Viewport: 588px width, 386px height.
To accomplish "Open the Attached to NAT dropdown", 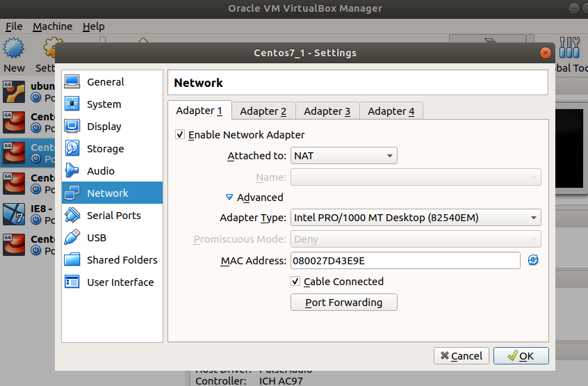I will point(344,156).
